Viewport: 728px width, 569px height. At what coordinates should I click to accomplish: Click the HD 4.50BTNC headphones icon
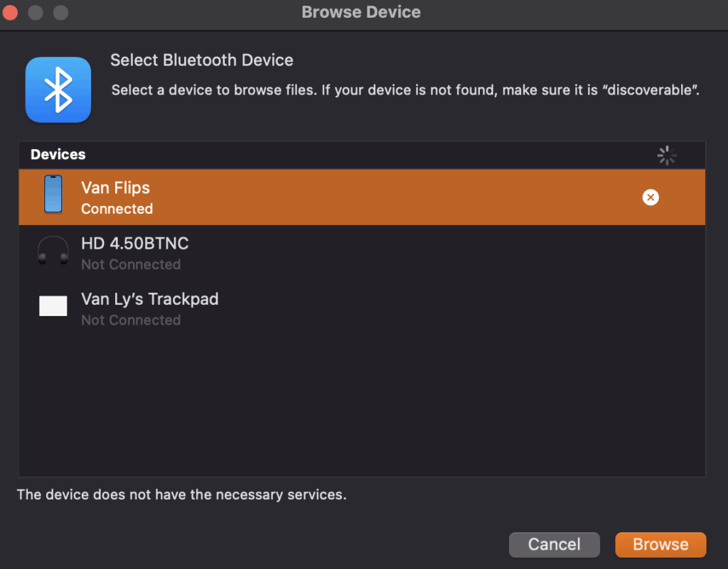click(53, 251)
